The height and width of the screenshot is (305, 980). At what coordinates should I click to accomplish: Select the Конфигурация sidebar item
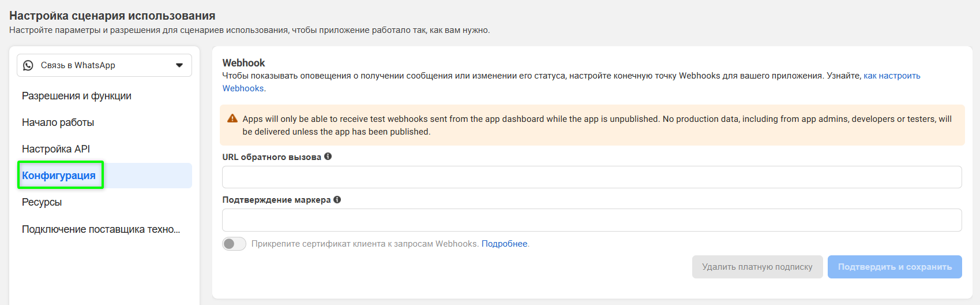pyautogui.click(x=59, y=176)
